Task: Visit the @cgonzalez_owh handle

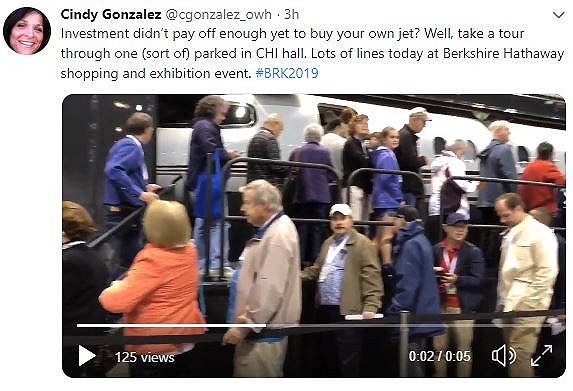Action: click(218, 15)
